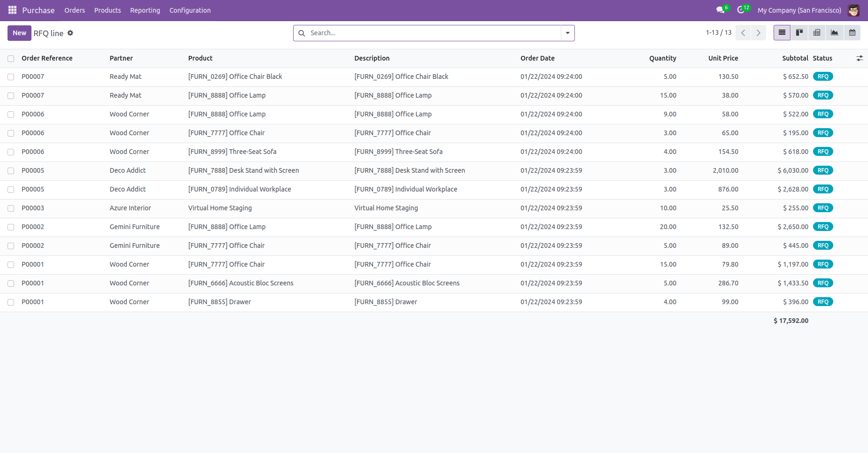Viewport: 868px width, 453px height.
Task: Switch to pivot table view
Action: (x=817, y=33)
